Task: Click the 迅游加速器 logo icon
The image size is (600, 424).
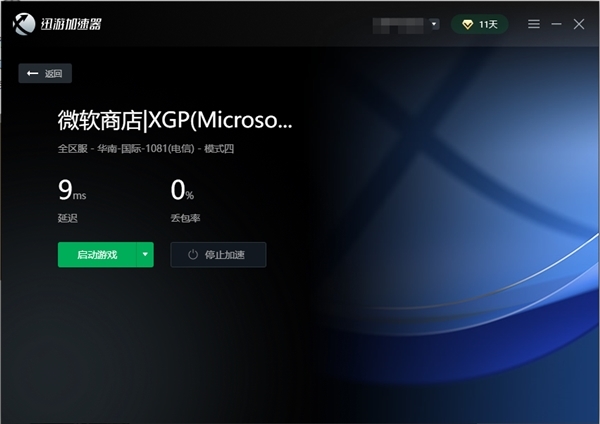Action: [24, 24]
